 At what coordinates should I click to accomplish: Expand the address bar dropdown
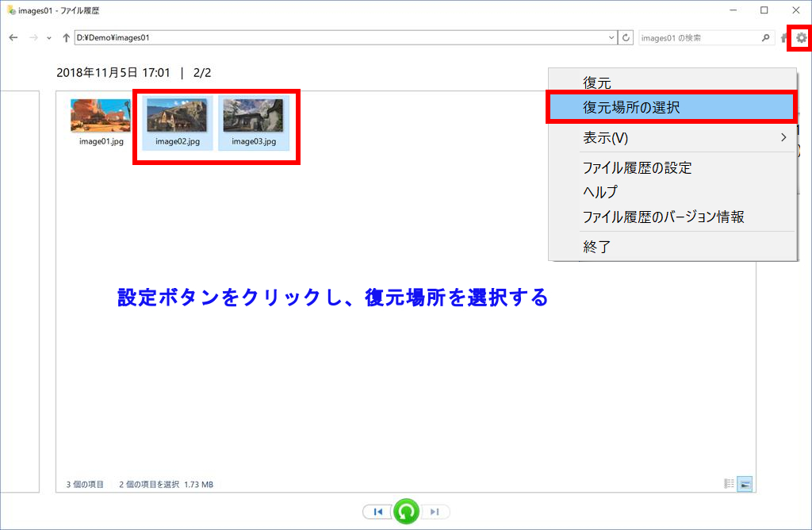pos(611,38)
